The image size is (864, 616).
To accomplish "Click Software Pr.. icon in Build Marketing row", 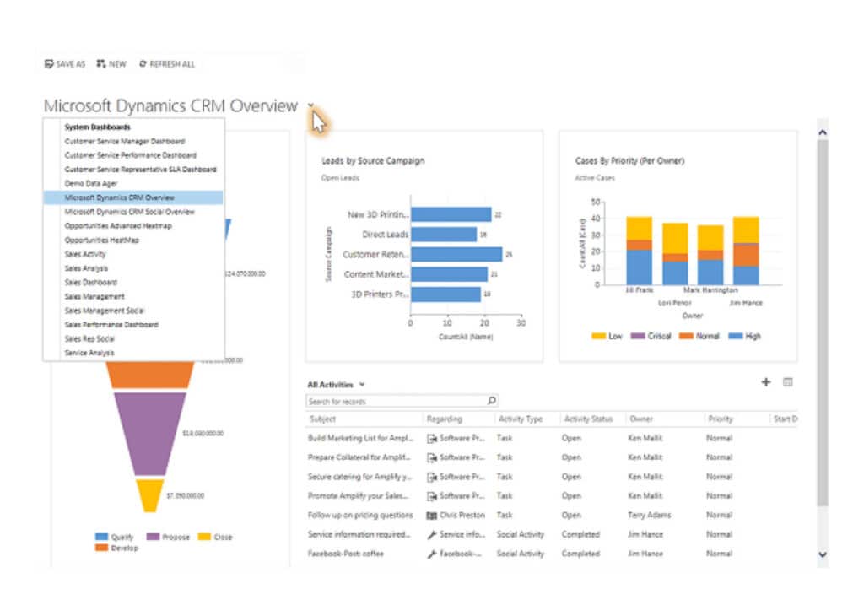I will pyautogui.click(x=432, y=439).
